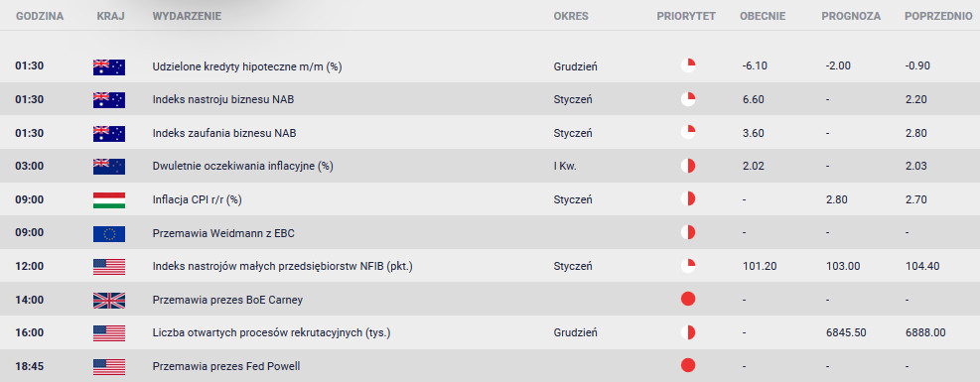Click the UK flag next to BoE Carney
Screen dimensions: 980x382
109,300
